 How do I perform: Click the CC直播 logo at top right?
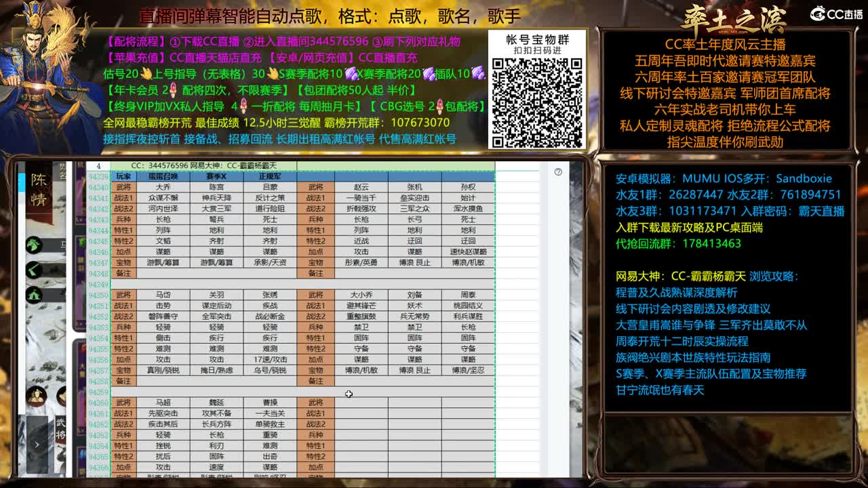tap(836, 14)
